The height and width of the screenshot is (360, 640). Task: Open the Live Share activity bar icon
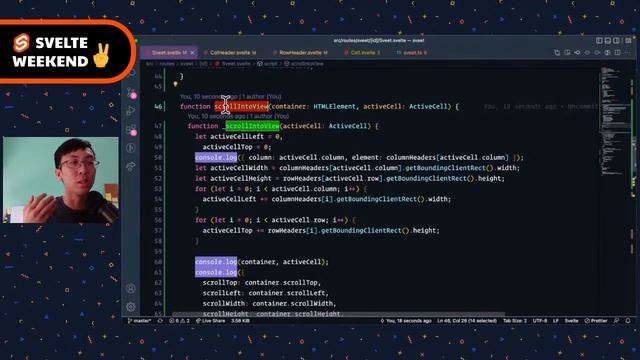coord(131,166)
